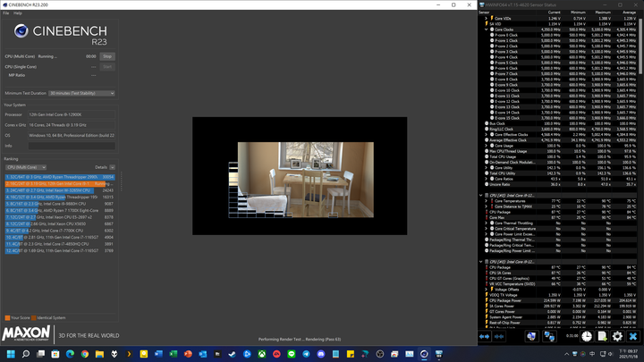Show hidden system tray icons chevron

(x=567, y=354)
